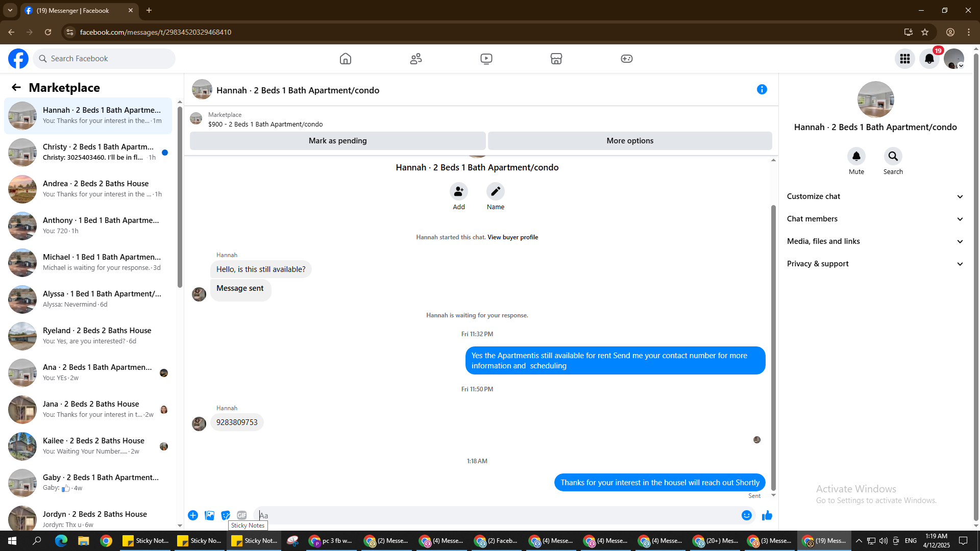Search within the conversation
This screenshot has height=551, width=980.
click(x=893, y=156)
